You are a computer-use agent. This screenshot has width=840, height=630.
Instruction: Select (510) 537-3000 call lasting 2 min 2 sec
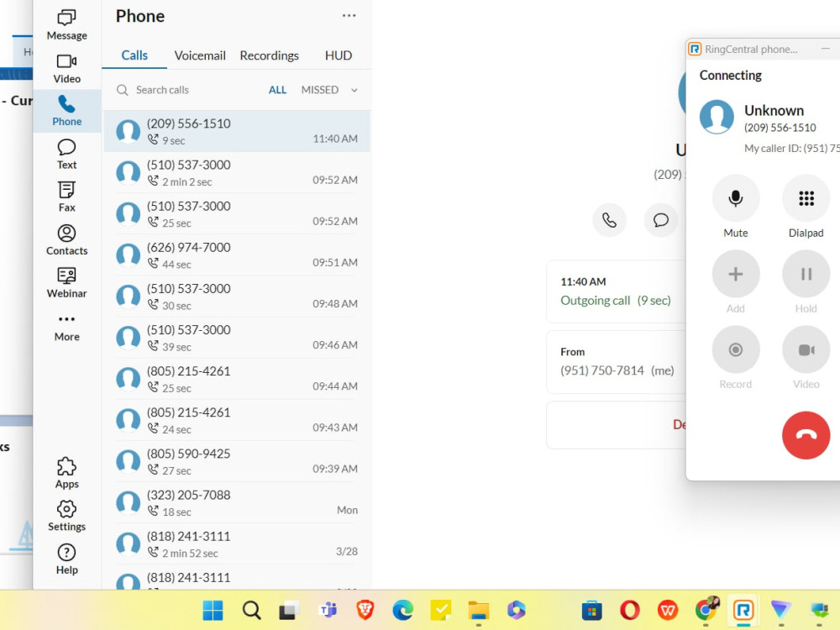point(236,172)
